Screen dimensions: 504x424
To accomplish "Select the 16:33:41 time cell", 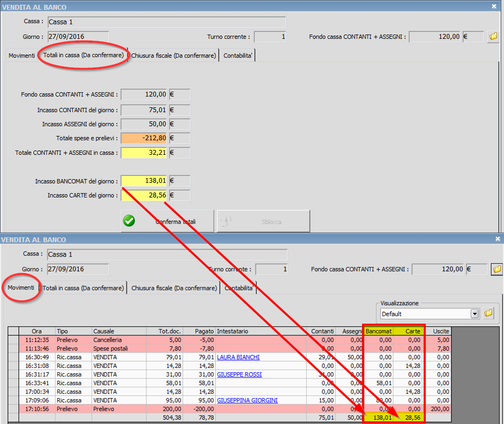I will (x=37, y=383).
